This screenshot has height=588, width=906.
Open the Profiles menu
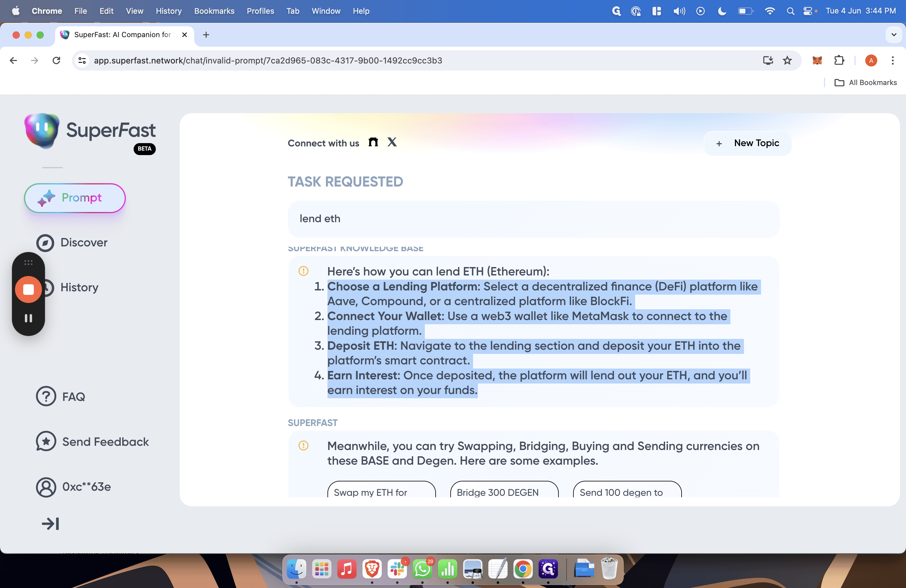(260, 11)
